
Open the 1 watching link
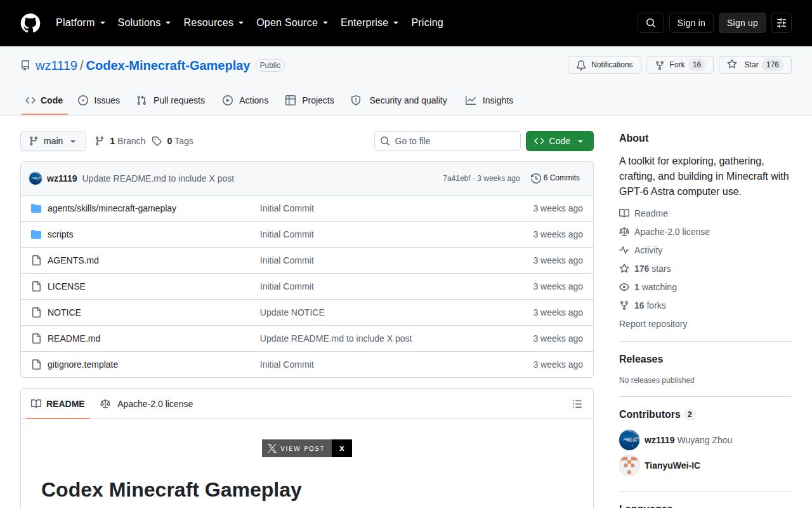click(x=655, y=287)
